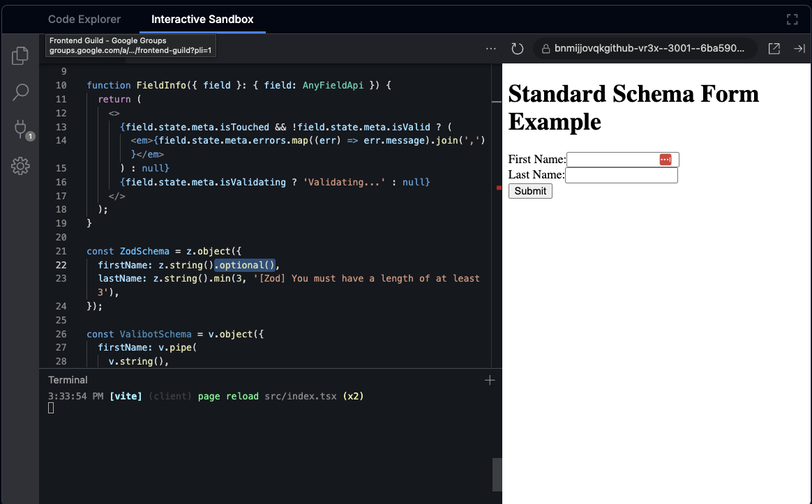Click the return keyword on line 11
This screenshot has width=812, height=504.
[x=114, y=100]
